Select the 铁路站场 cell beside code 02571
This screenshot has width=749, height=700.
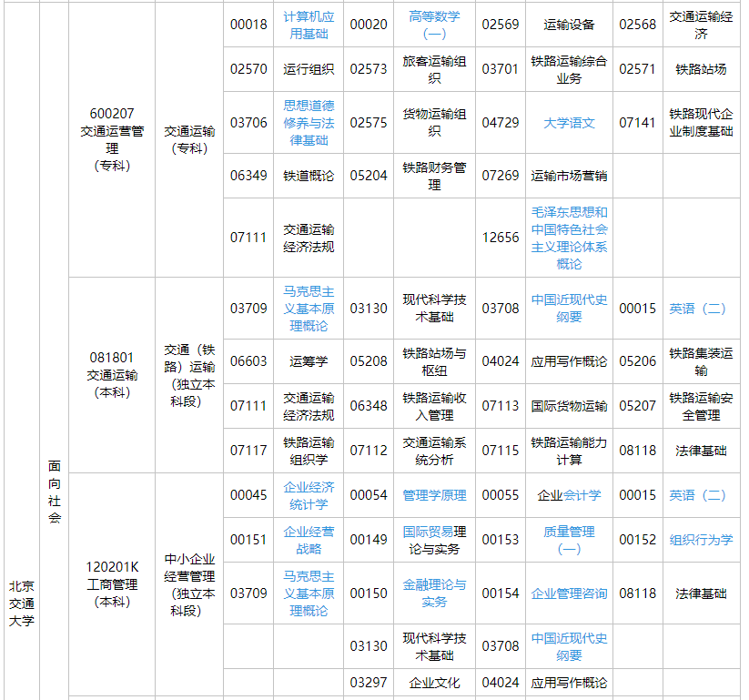click(x=701, y=69)
